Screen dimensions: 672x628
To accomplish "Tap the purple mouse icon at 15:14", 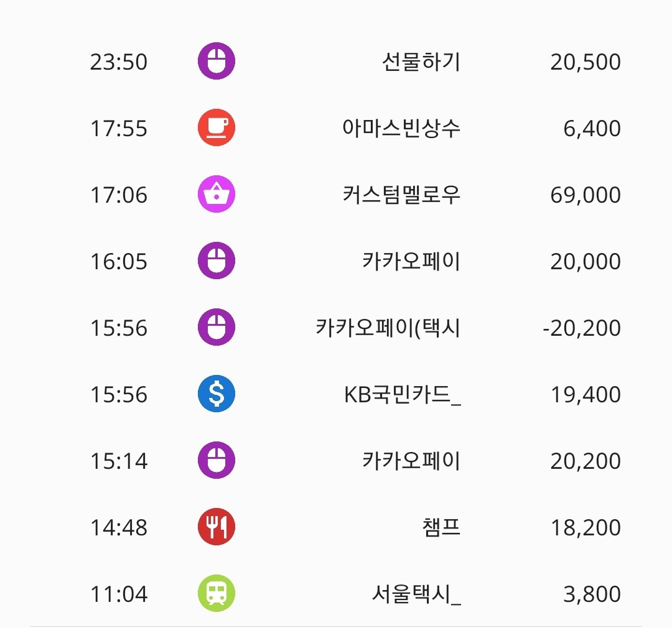I will (x=217, y=460).
